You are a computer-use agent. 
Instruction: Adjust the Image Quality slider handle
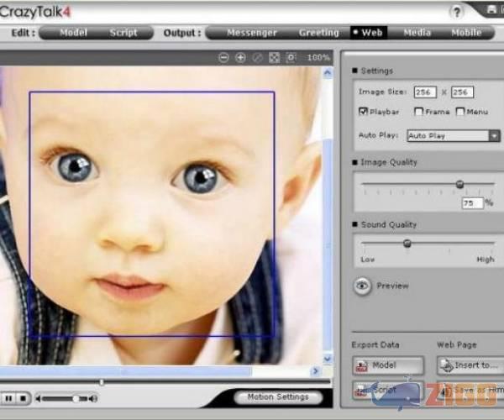pos(459,184)
